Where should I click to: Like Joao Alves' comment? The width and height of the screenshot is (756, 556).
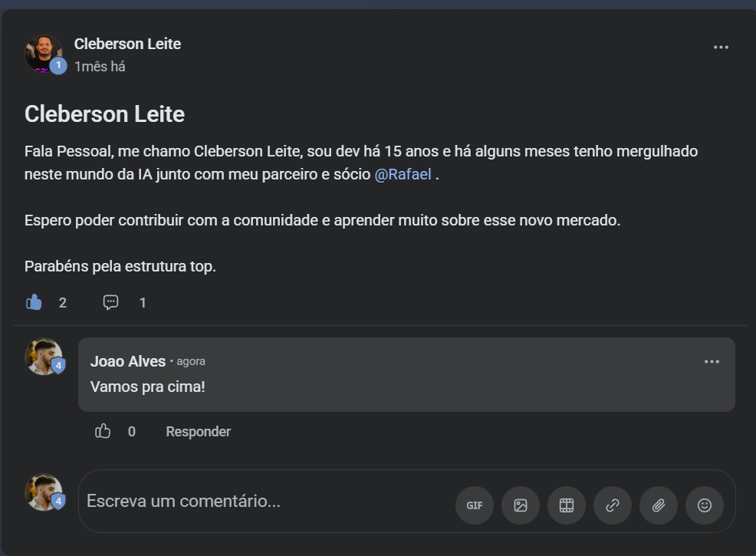coord(103,432)
